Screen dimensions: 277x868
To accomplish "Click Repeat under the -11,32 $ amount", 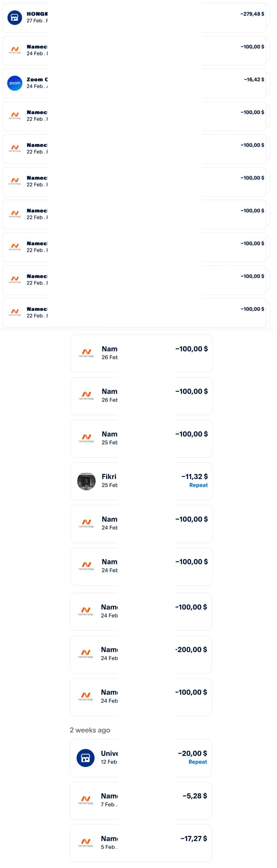I will tap(198, 485).
